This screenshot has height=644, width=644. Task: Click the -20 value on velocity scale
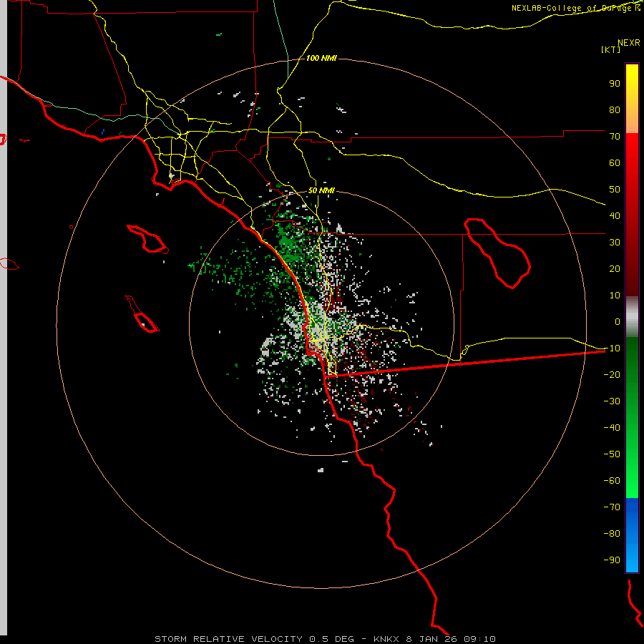tap(612, 374)
